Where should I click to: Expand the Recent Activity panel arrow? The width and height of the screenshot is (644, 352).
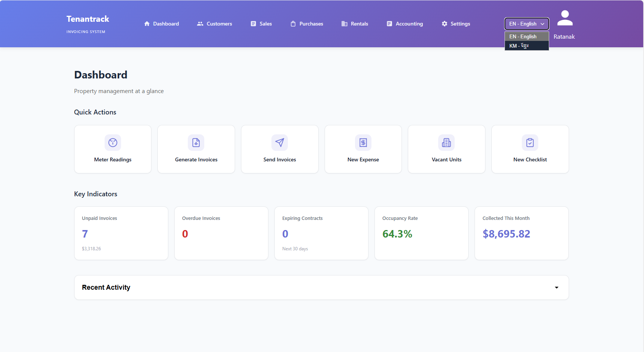(557, 287)
